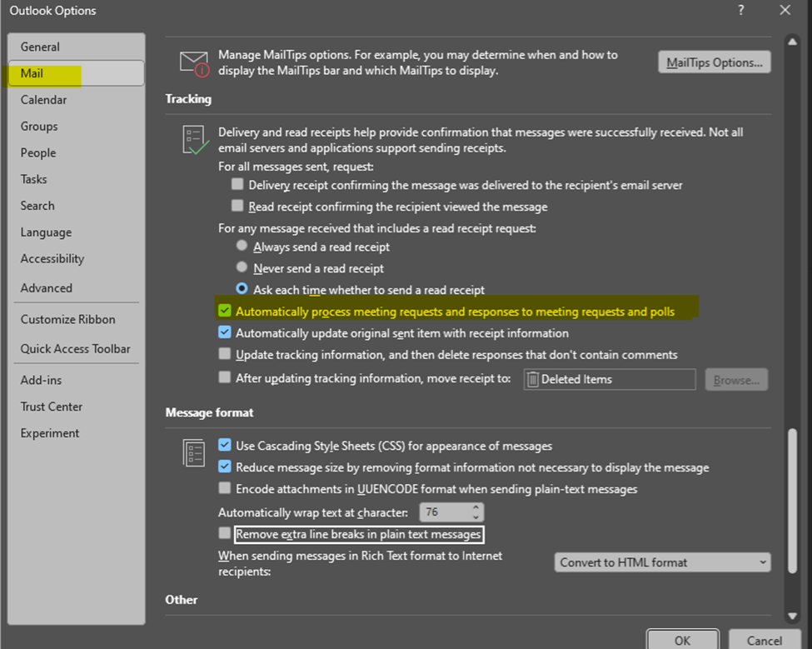The width and height of the screenshot is (812, 649).
Task: Click 'When sending messages in Rich Text format' label
Action: (x=360, y=563)
